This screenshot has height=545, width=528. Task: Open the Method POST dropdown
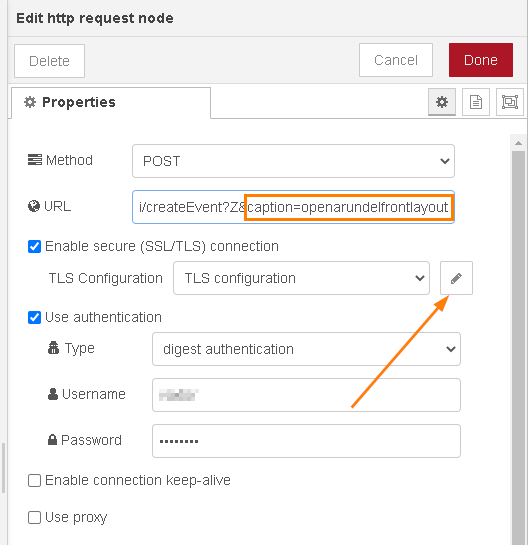tap(293, 161)
